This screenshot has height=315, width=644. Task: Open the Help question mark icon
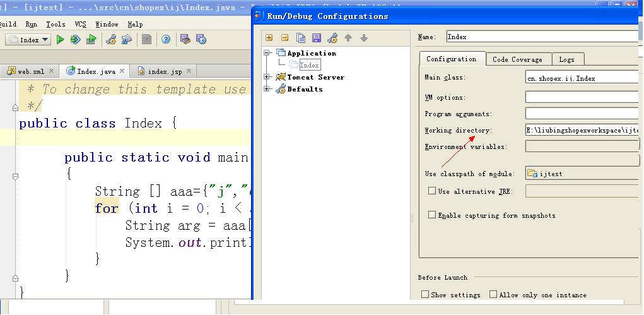[166, 40]
